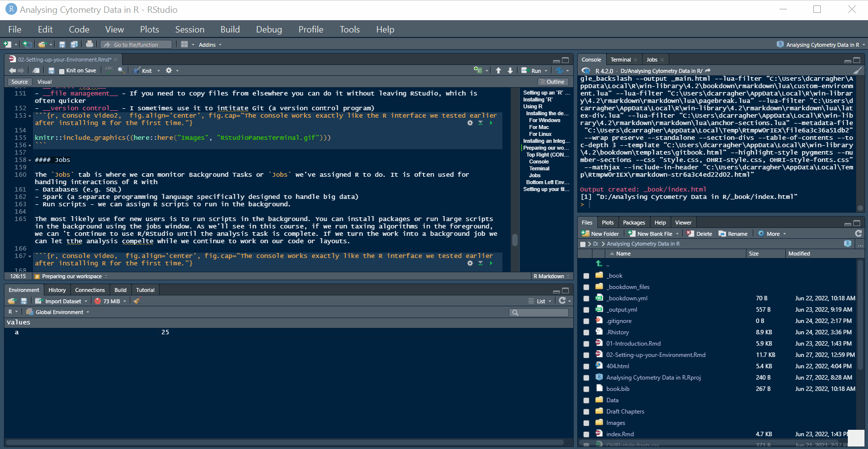Image resolution: width=868 pixels, height=449 pixels.
Task: Check the box beside _book folder
Action: click(x=586, y=276)
